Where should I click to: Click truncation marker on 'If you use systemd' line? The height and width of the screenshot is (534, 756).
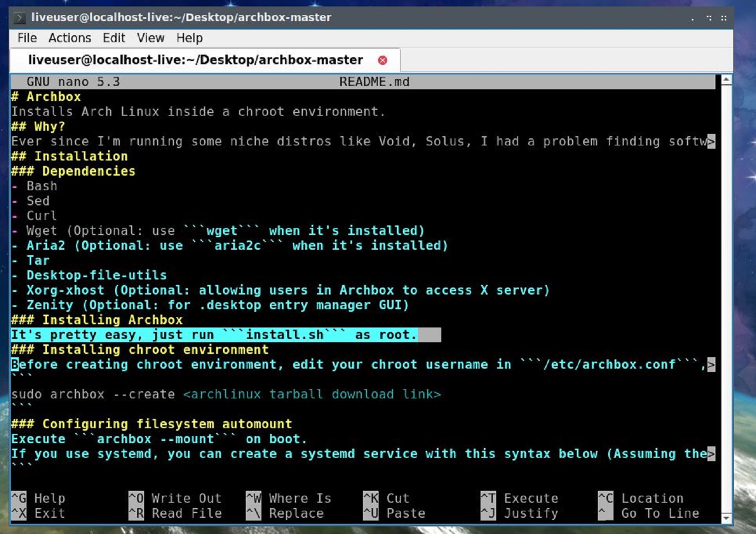click(x=711, y=454)
